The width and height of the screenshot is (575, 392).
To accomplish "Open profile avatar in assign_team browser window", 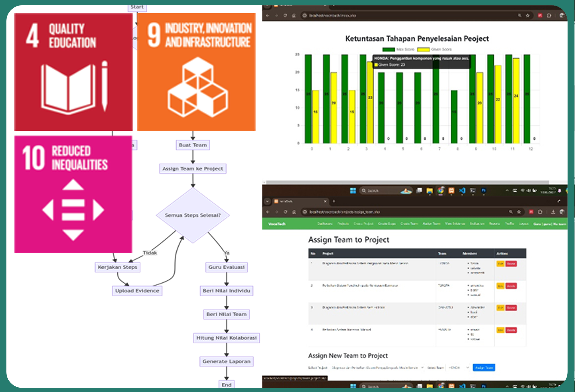I will coord(562,212).
